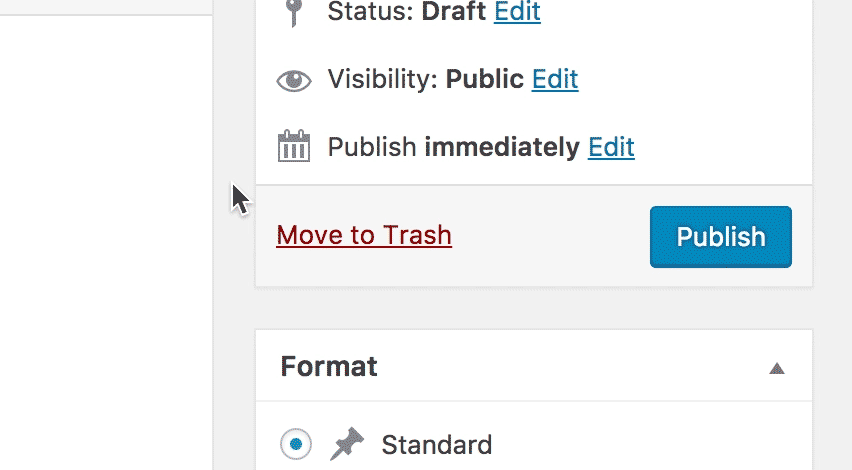Image resolution: width=852 pixels, height=470 pixels.
Task: Choose the Standard format label text
Action: tap(437, 445)
